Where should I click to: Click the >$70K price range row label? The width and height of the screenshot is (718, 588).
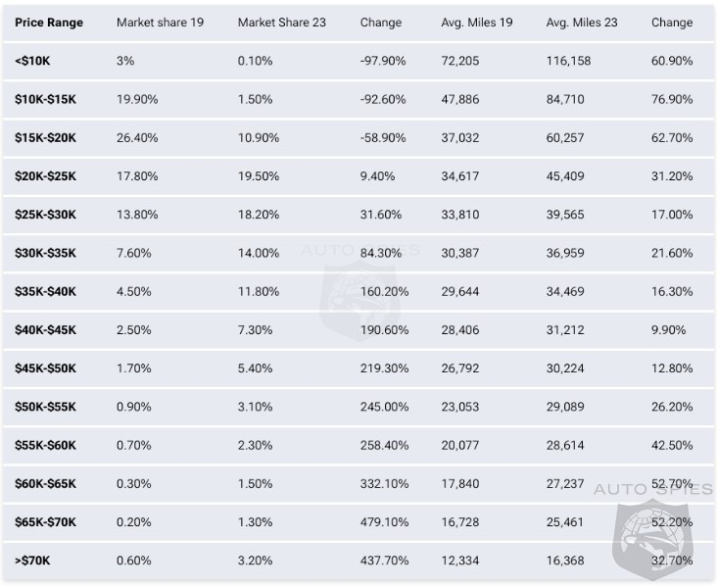(x=34, y=561)
